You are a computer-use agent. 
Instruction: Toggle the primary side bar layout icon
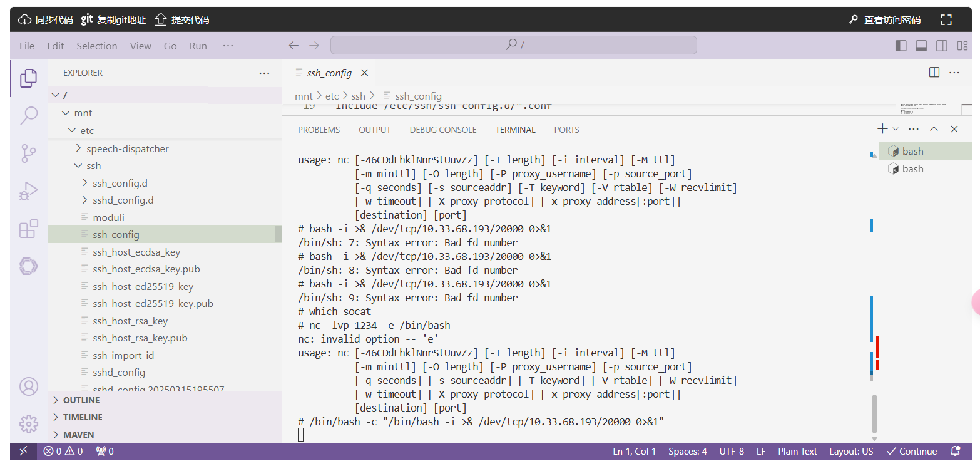click(x=901, y=46)
